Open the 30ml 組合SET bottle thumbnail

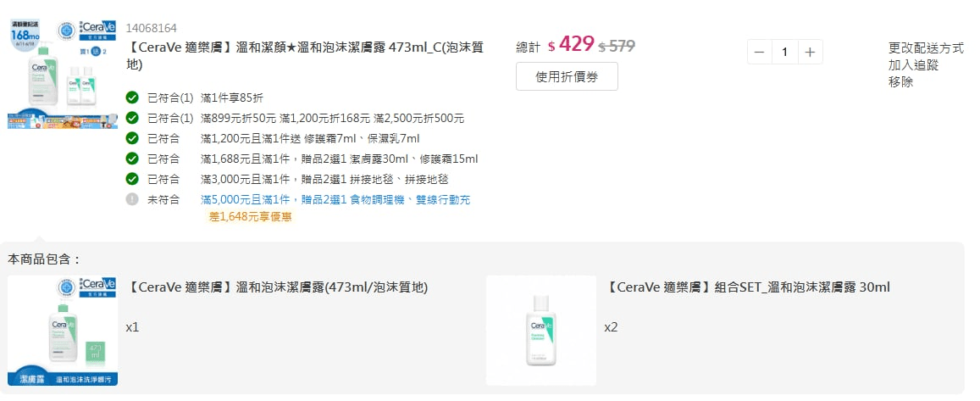[x=541, y=331]
